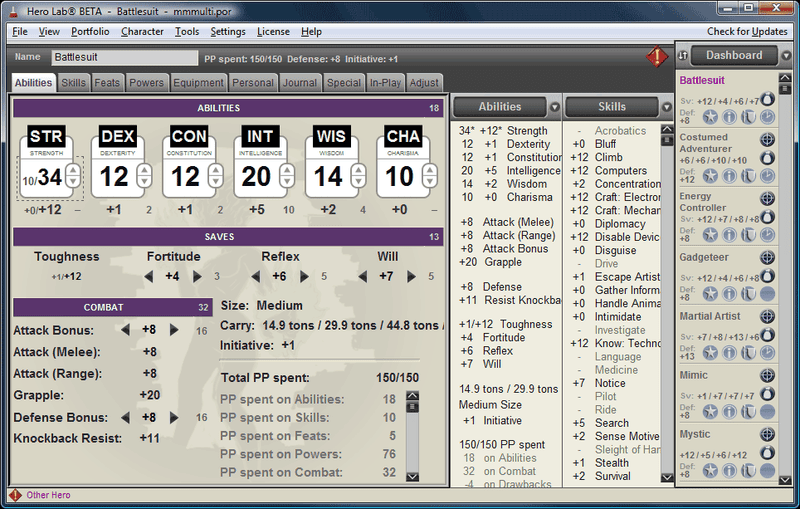Open the Portfolio menu
This screenshot has width=800, height=509.
[90, 32]
